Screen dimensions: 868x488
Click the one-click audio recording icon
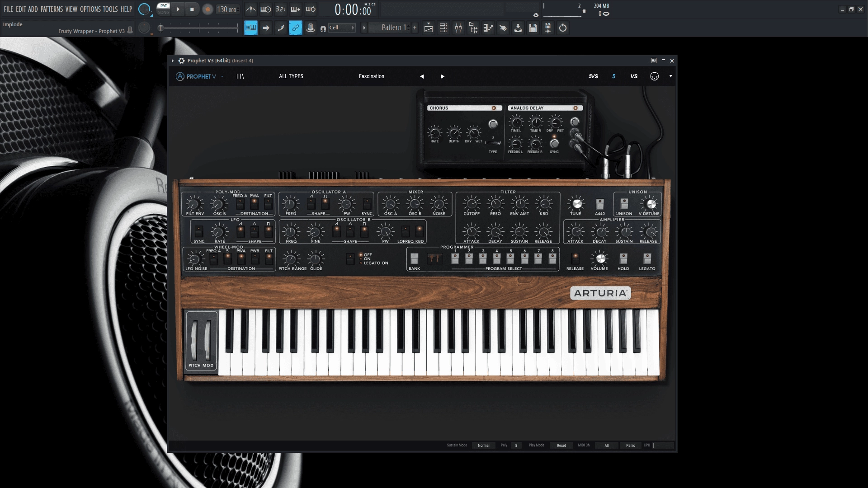tap(518, 28)
